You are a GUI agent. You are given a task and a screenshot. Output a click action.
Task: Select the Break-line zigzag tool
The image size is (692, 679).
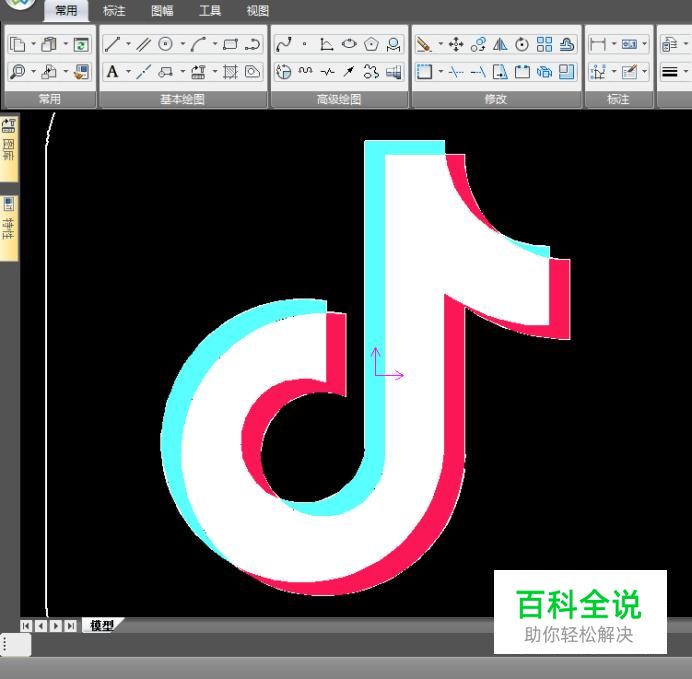327,71
